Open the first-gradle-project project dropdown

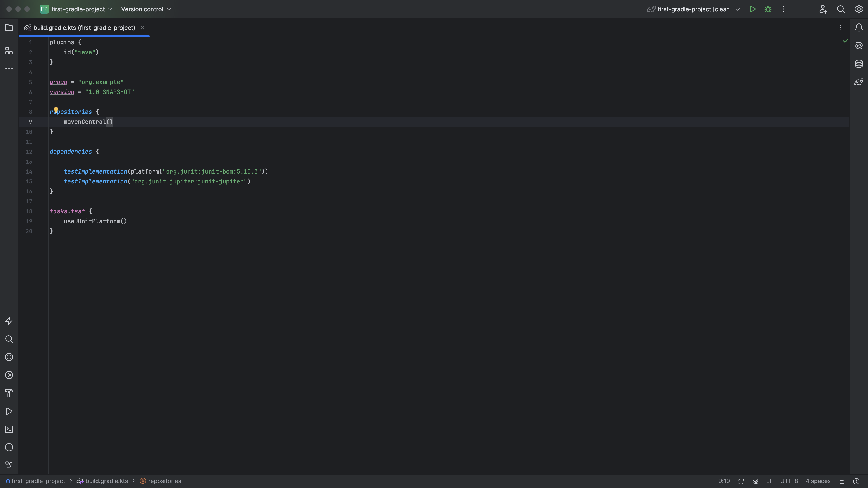point(76,9)
